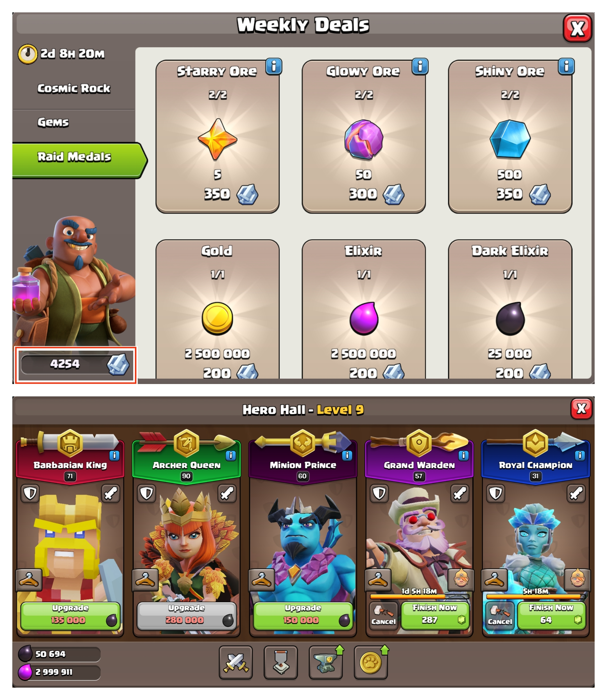Open pet house paw coin icon

click(x=371, y=662)
